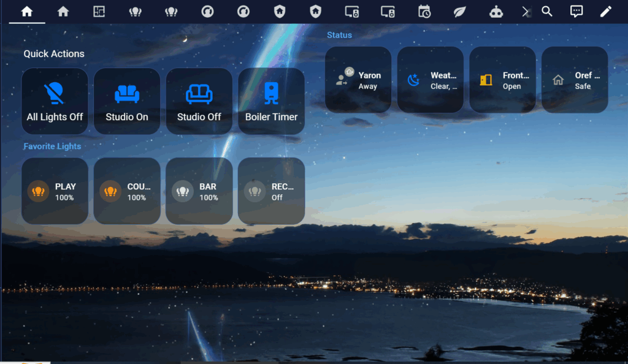Click the Status section heading

click(339, 35)
